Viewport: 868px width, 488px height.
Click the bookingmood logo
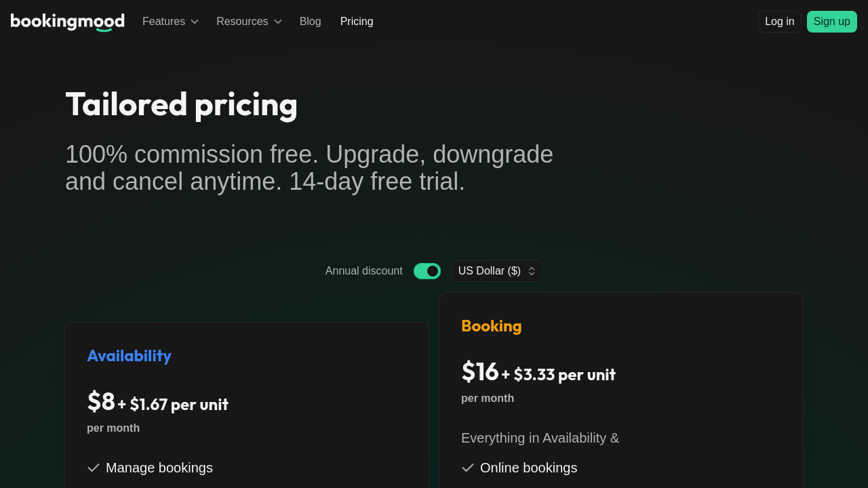click(x=68, y=22)
